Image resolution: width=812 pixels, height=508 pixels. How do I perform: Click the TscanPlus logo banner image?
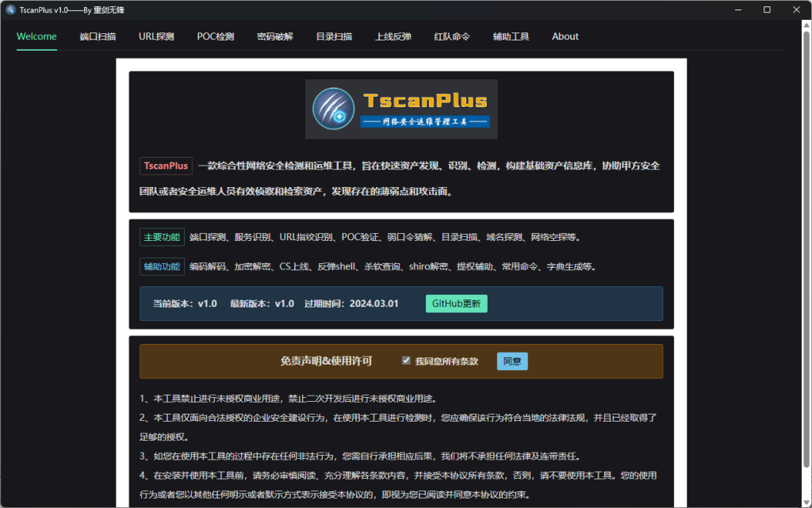point(401,109)
